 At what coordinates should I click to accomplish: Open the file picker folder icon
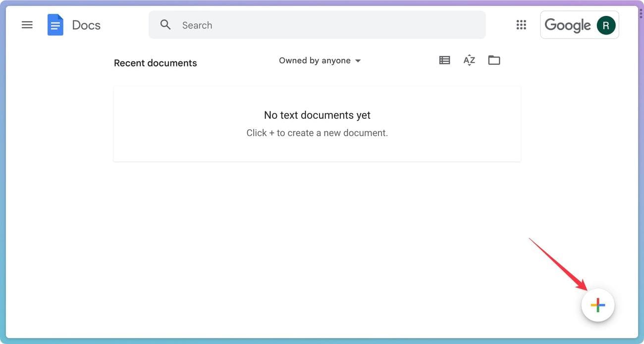[x=494, y=60]
